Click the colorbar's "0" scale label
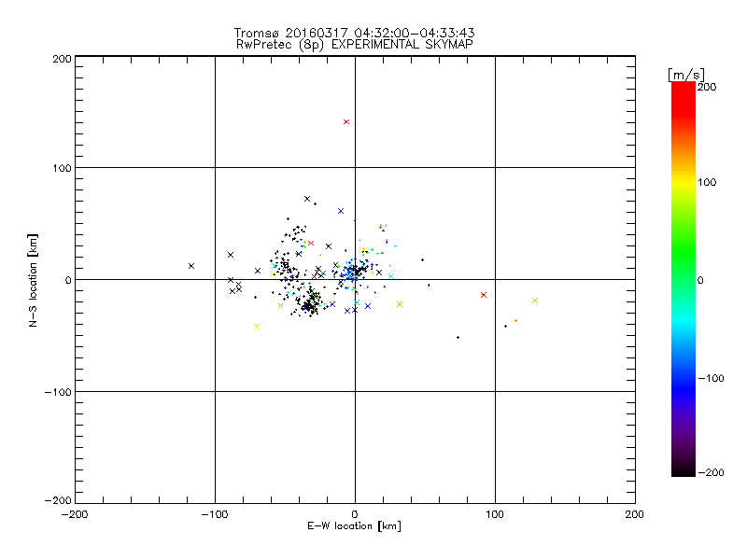 (700, 280)
